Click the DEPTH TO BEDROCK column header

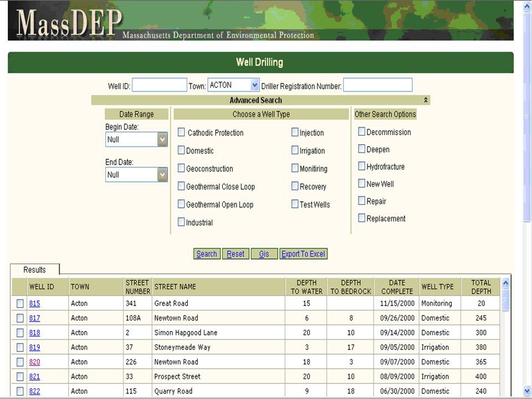[x=351, y=287]
